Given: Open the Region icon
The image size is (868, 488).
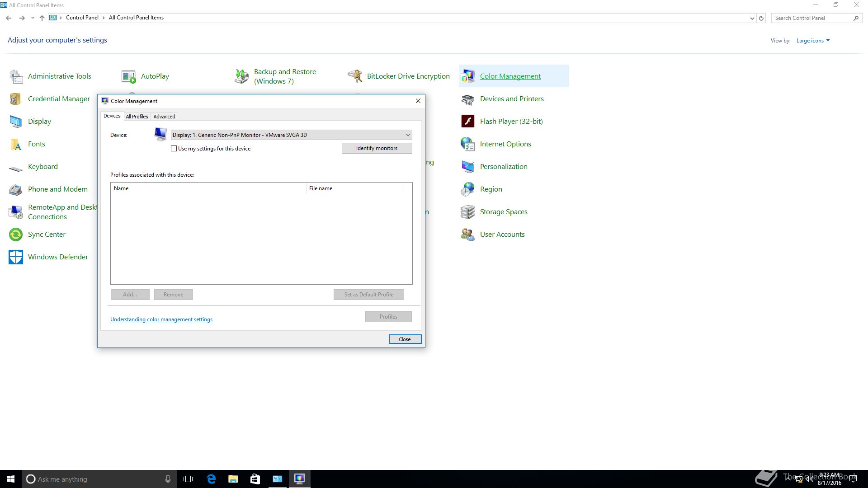Looking at the screenshot, I should pyautogui.click(x=468, y=189).
